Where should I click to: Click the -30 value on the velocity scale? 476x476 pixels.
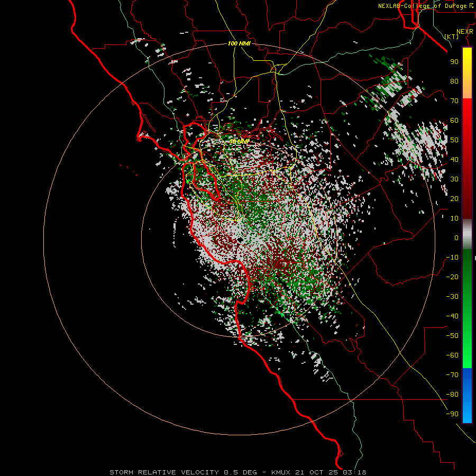[x=452, y=297]
